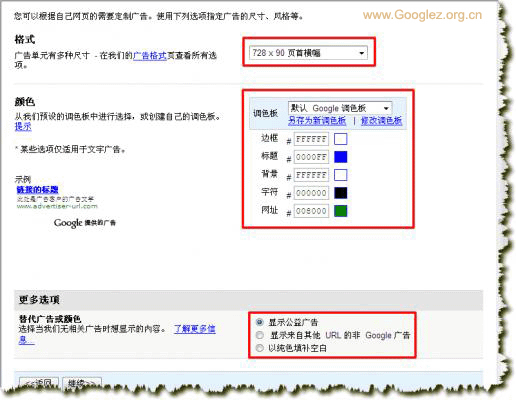Select 显示来自其他 URL 的非 Google 广告 radio

(260, 335)
